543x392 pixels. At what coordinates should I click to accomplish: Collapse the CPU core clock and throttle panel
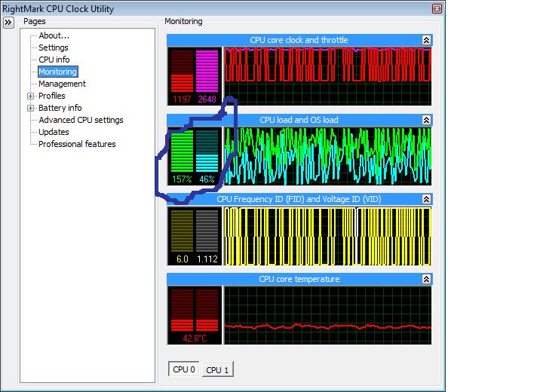[426, 40]
